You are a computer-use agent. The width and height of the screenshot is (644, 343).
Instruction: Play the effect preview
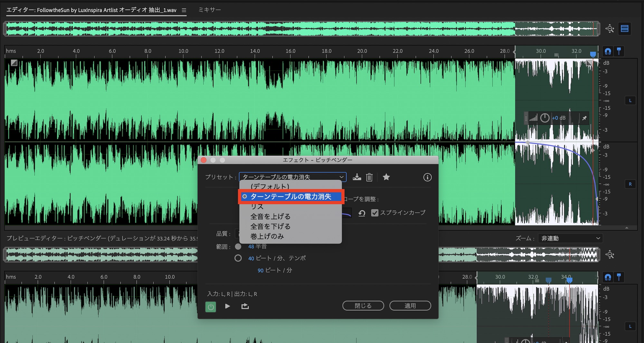(227, 306)
